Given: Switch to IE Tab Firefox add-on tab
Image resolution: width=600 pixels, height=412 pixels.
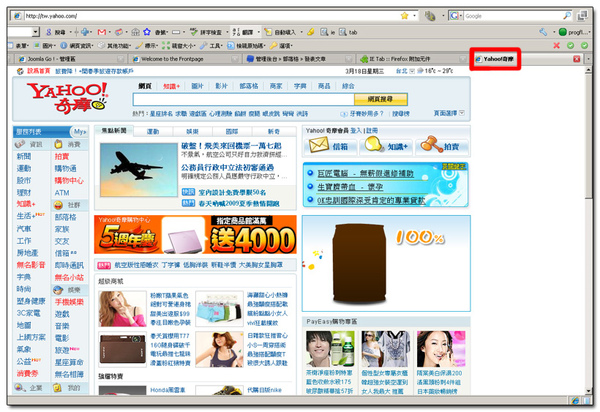Looking at the screenshot, I should tap(412, 59).
